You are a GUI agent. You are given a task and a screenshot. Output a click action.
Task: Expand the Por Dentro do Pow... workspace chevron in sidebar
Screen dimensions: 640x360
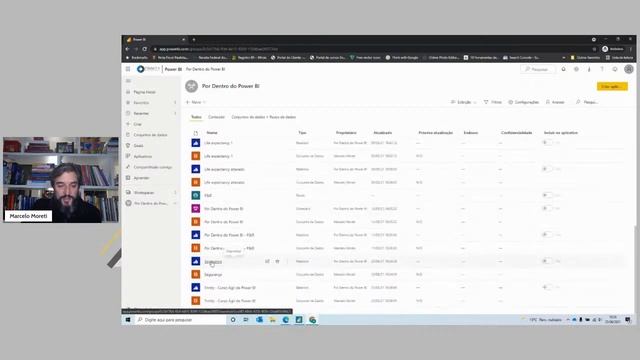click(x=176, y=203)
